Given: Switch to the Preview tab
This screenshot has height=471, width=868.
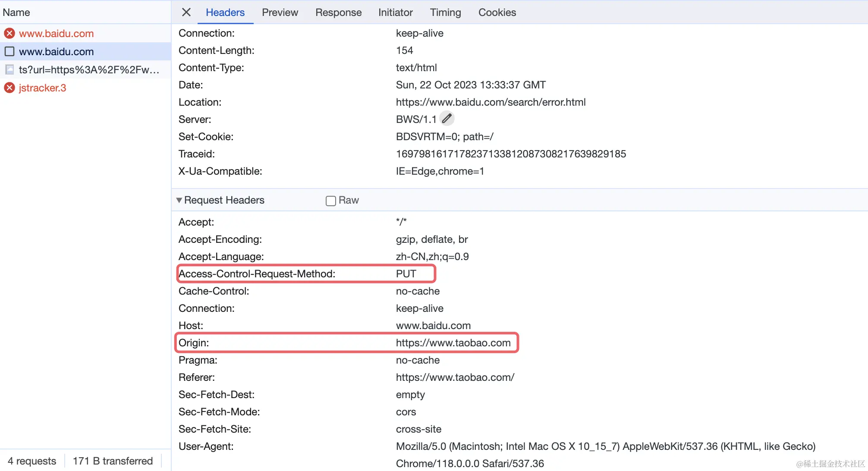Looking at the screenshot, I should 280,12.
